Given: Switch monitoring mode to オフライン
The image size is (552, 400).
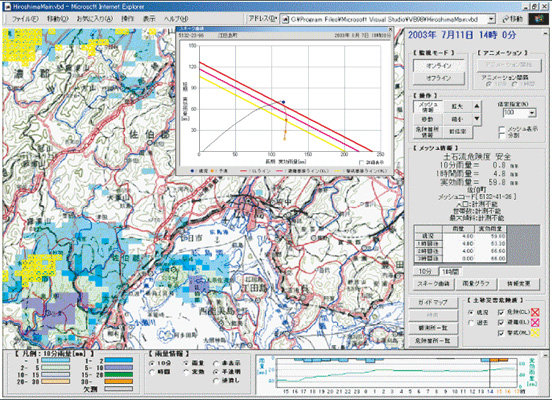Looking at the screenshot, I should 439,78.
